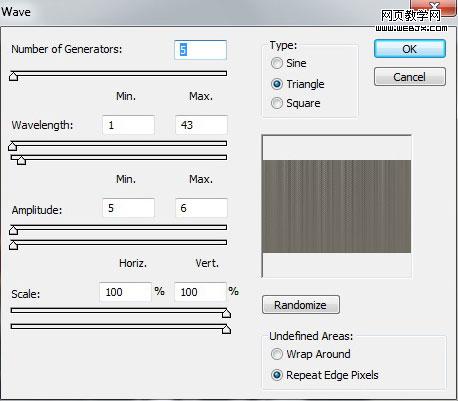Image resolution: width=458 pixels, height=401 pixels.
Task: Click the Amplitude maximum slider handle
Action: click(13, 245)
